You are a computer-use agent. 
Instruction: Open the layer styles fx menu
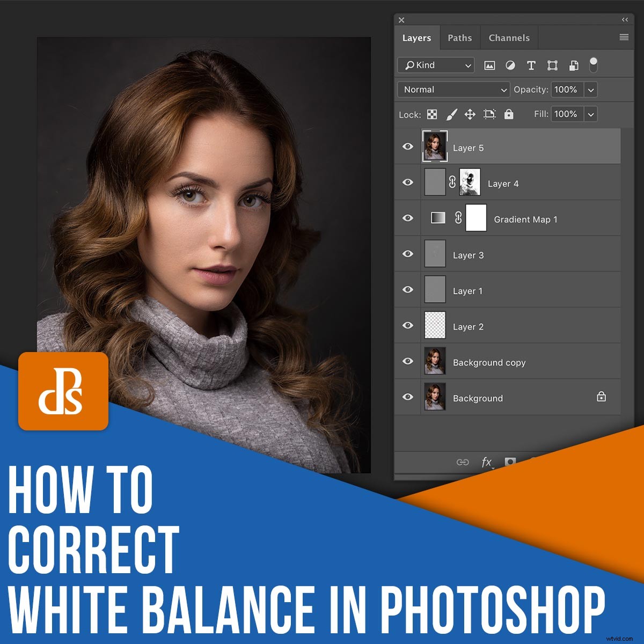tap(486, 462)
